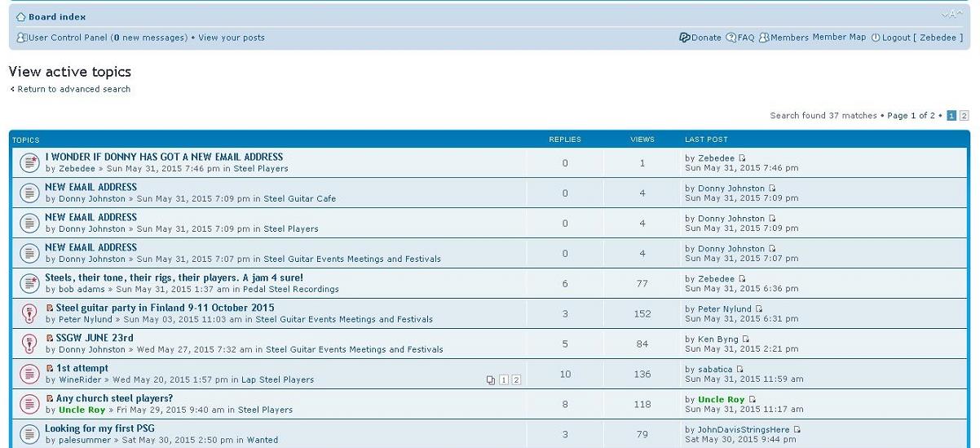980x448 pixels.
Task: Open Peter Nylund's profile in last post column
Action: tap(725, 309)
